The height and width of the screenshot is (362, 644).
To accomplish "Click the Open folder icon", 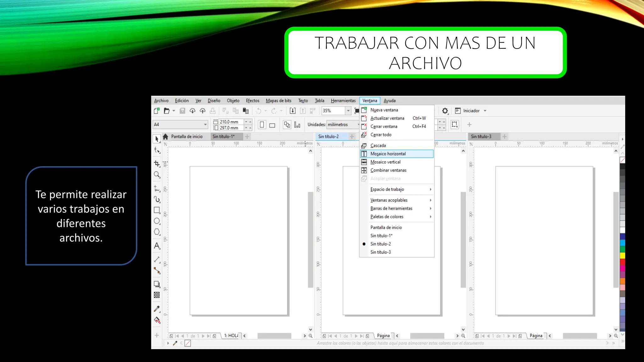I will click(167, 111).
